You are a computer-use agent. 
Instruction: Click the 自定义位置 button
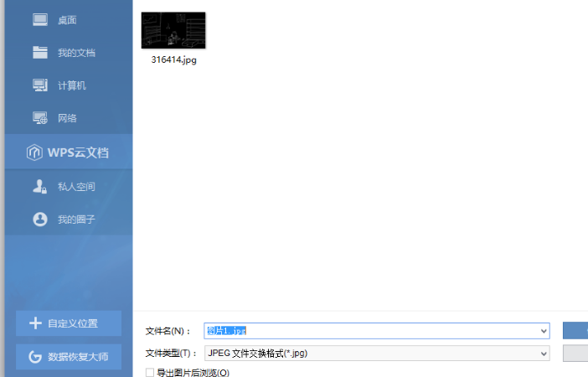[69, 323]
